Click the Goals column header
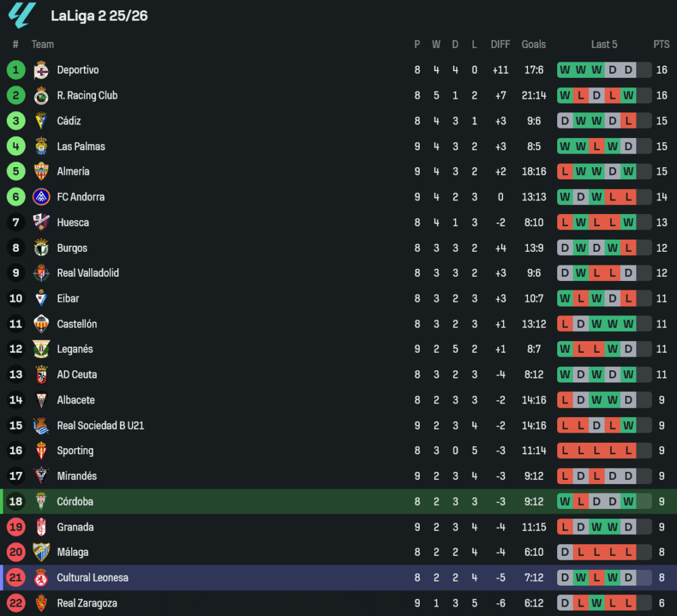The height and width of the screenshot is (616, 677). [533, 45]
